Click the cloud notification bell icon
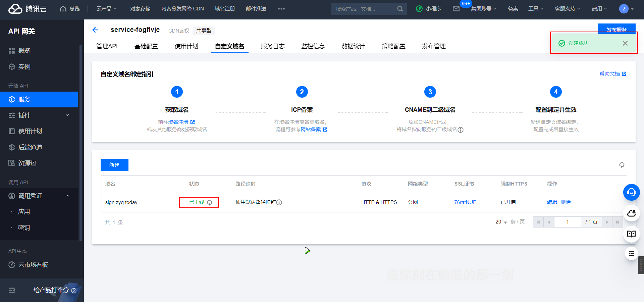Screen dimensions: 644x302 [631, 213]
